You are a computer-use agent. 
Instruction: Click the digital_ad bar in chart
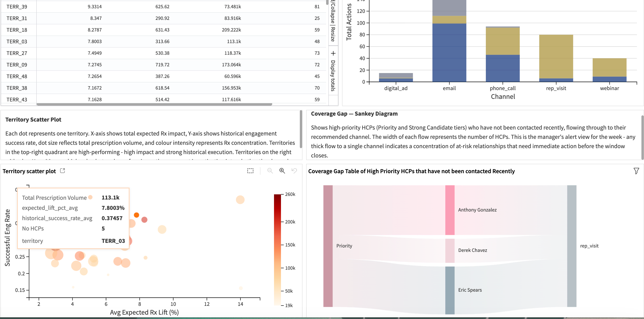(x=396, y=77)
